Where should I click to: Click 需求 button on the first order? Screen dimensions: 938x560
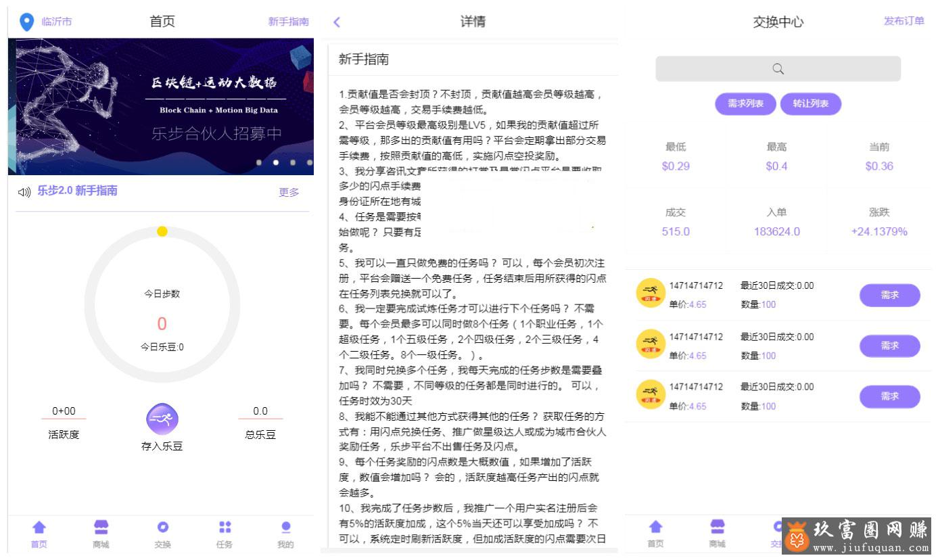(890, 296)
